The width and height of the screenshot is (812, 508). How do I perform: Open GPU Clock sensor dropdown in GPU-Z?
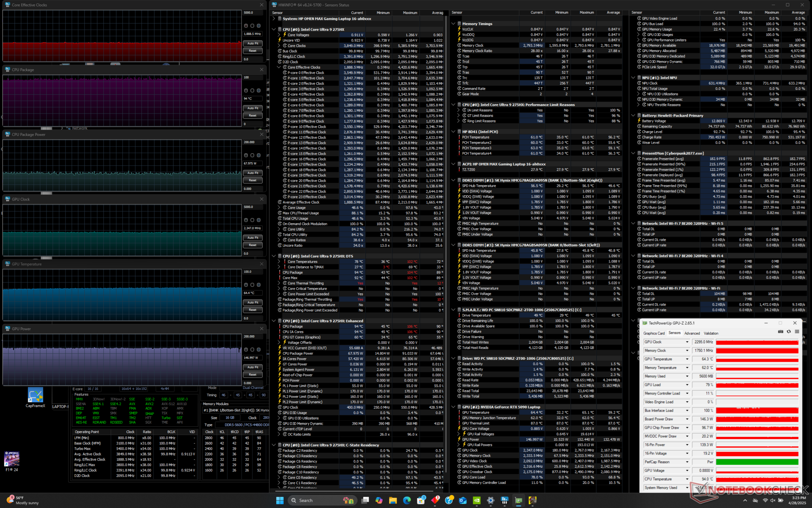click(687, 342)
